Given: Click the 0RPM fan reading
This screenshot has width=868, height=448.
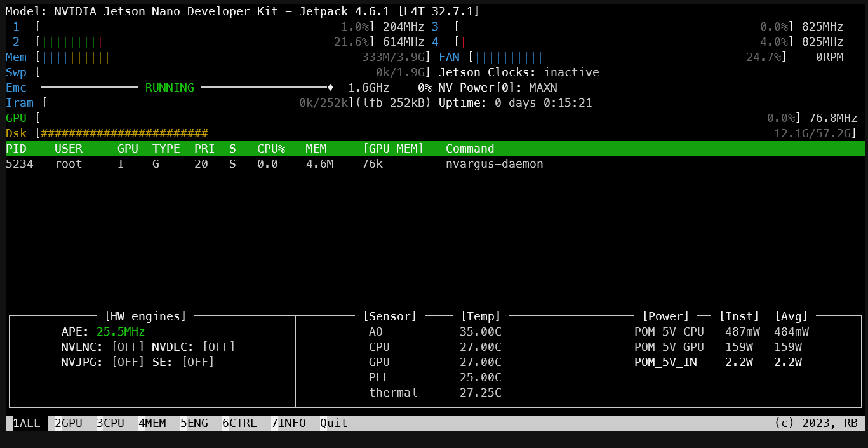Looking at the screenshot, I should (x=830, y=57).
